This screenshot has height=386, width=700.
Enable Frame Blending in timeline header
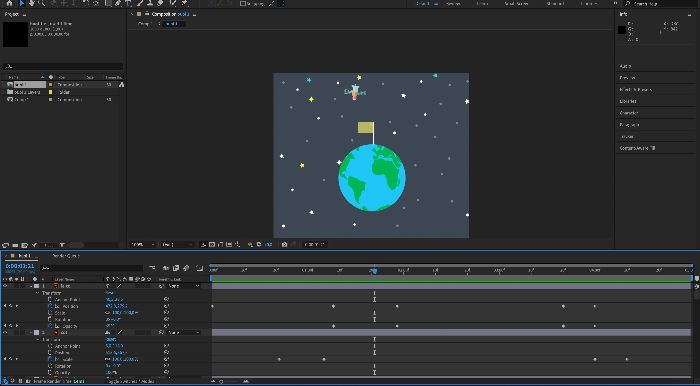pos(176,268)
